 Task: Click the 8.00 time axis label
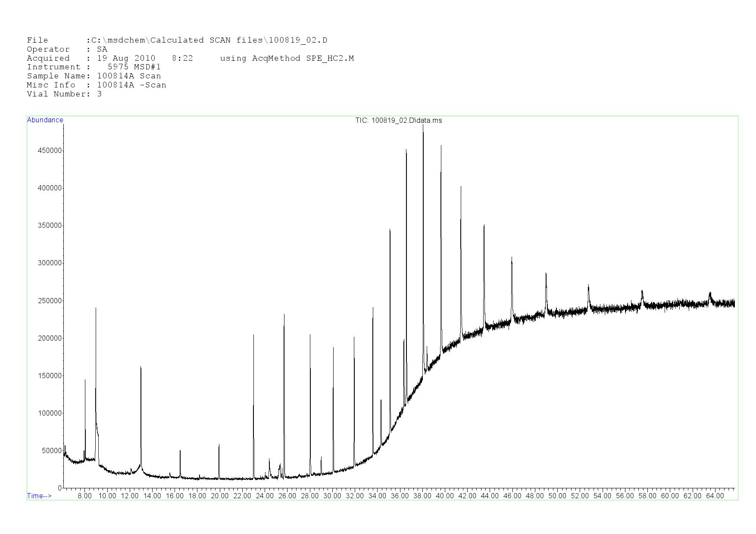(x=84, y=496)
